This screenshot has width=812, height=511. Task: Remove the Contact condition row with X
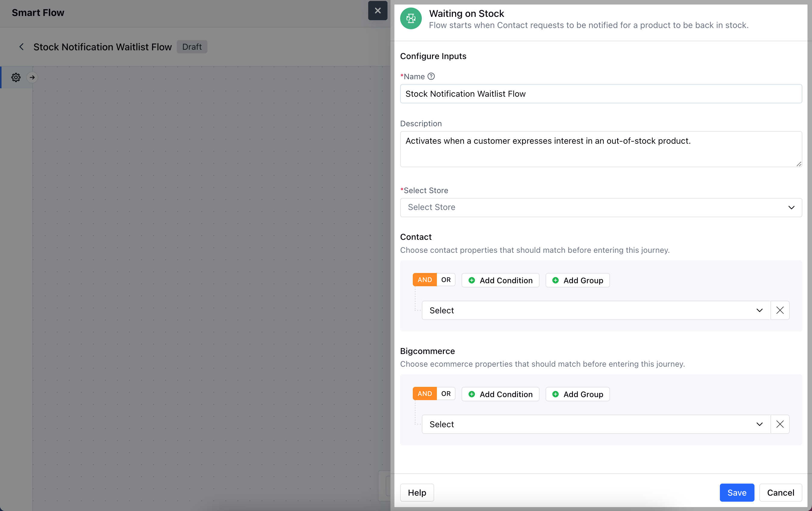click(x=779, y=310)
